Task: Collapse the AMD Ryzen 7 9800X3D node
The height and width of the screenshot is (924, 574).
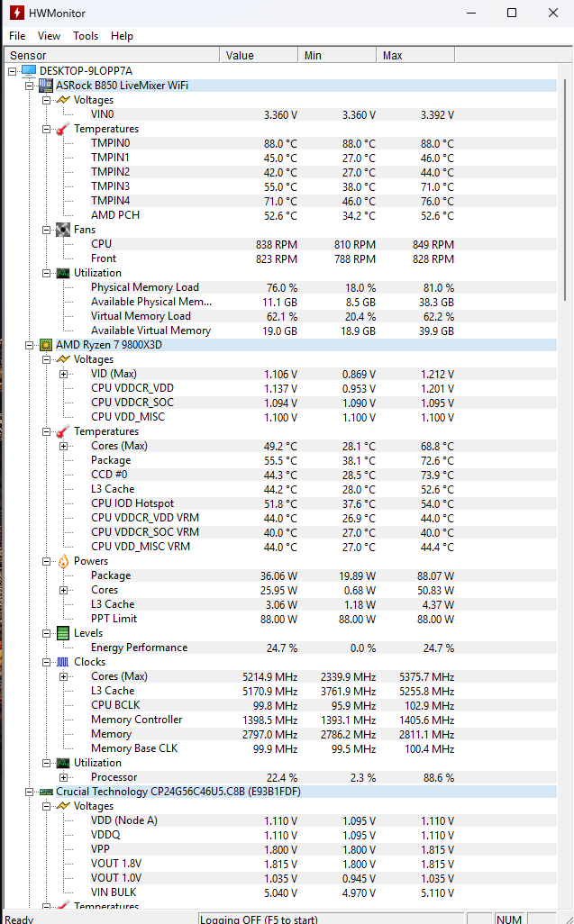Action: click(30, 345)
